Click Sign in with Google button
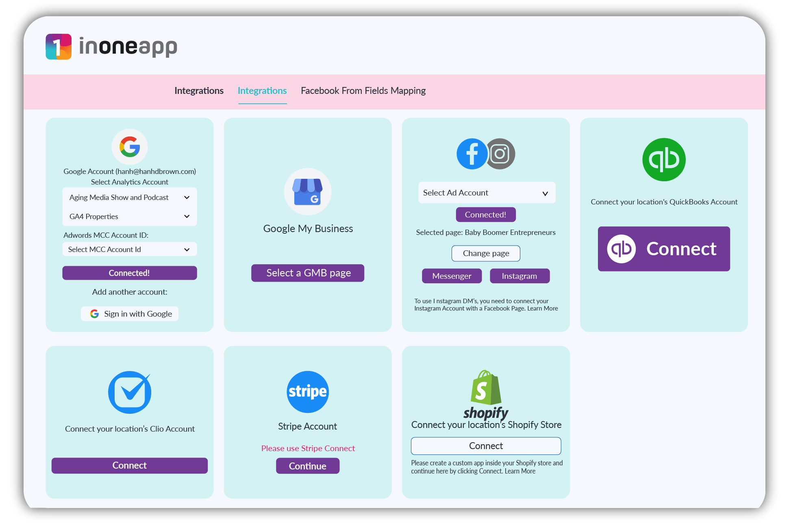This screenshot has width=789, height=532. pos(130,314)
